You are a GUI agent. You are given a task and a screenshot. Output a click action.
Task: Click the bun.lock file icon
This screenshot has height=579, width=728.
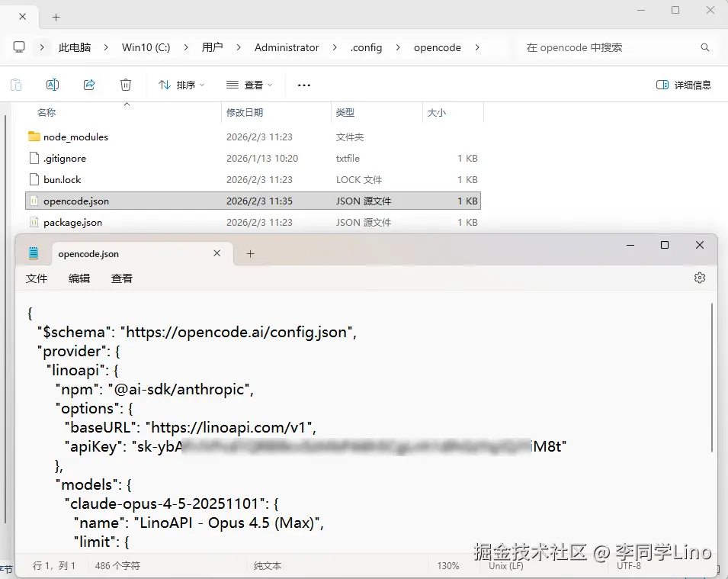(34, 179)
